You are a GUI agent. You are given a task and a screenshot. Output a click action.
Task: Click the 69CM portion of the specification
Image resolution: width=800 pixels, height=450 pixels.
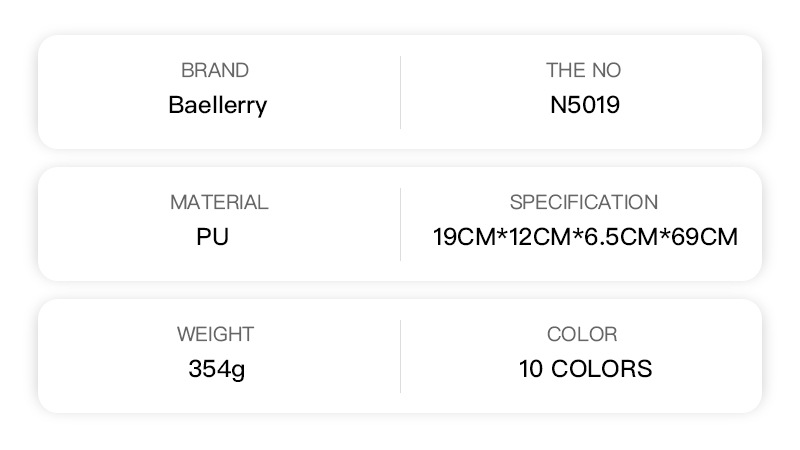point(705,237)
